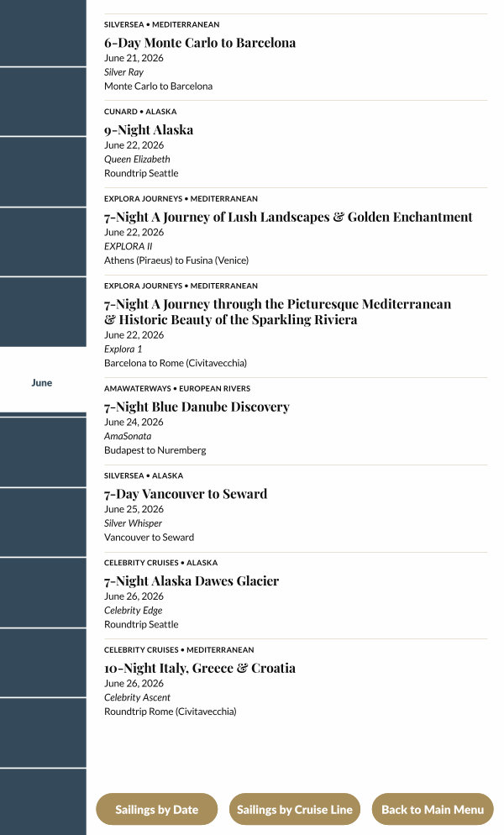View the Picturesque Mediterranean & Sparkling Riviera cruise
The image size is (504, 835).
tap(277, 312)
